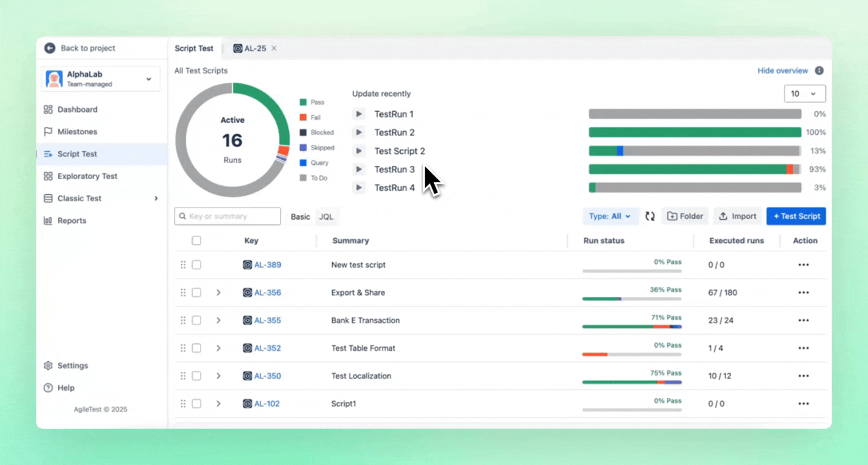Screen dimensions: 868x465
Task: Expand the AL-356 Export & Share row
Action: point(218,292)
